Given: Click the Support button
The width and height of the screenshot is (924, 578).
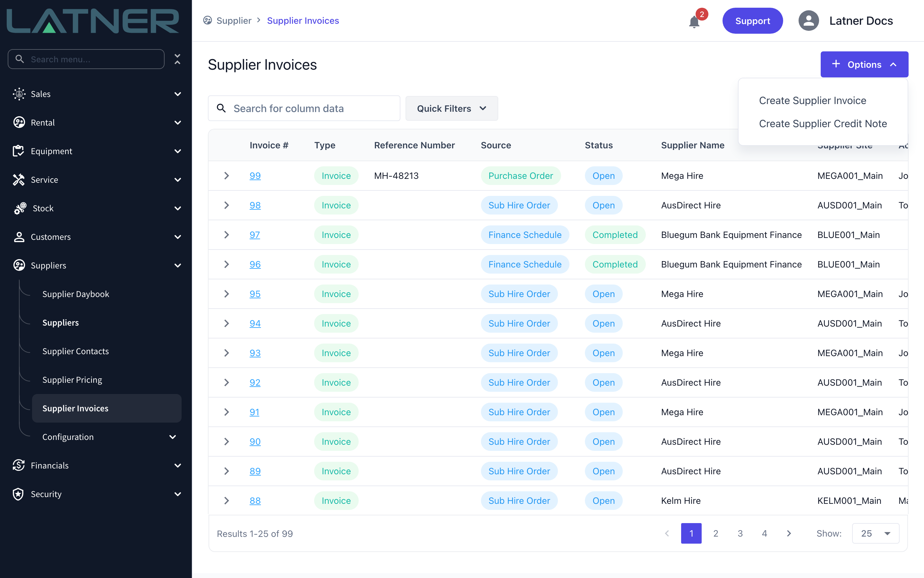Looking at the screenshot, I should click(753, 21).
